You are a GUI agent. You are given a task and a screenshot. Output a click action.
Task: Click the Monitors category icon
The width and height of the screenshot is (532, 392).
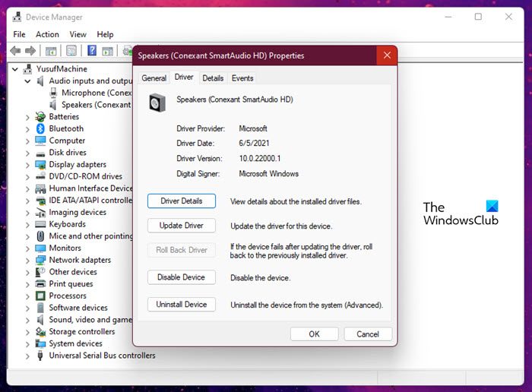pyautogui.click(x=40, y=248)
